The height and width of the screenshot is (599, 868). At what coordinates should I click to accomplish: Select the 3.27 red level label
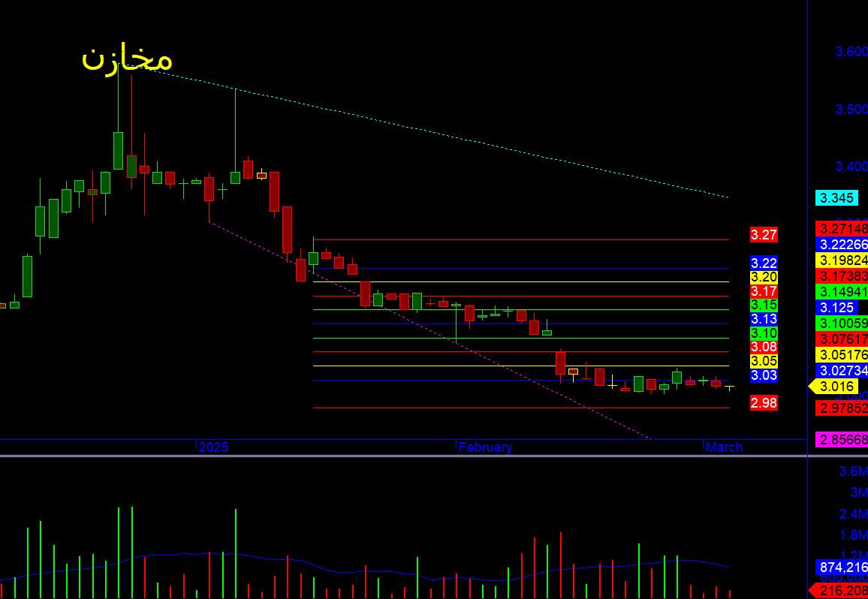coord(764,235)
